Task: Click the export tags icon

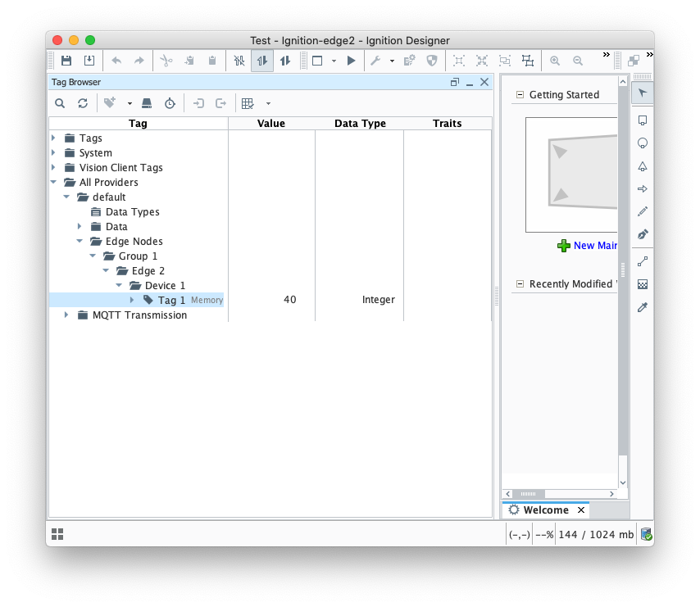Action: (x=221, y=103)
